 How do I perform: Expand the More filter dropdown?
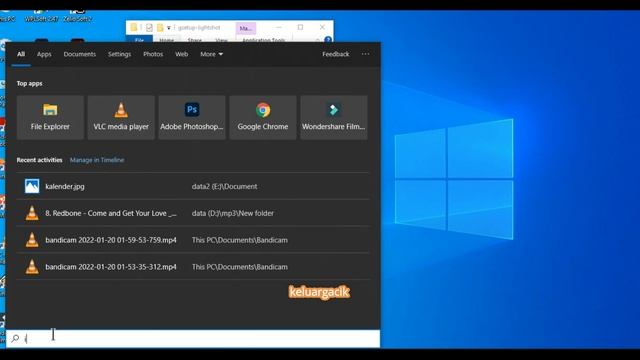click(x=211, y=54)
